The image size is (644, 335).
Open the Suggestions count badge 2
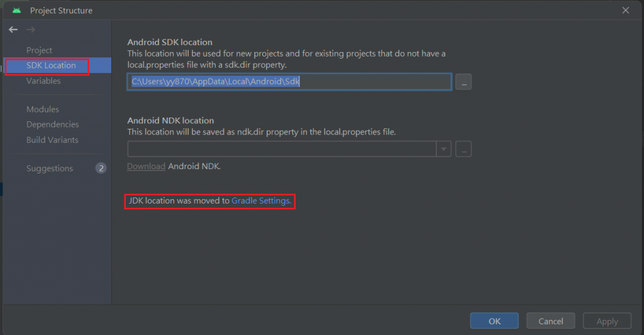tap(101, 168)
